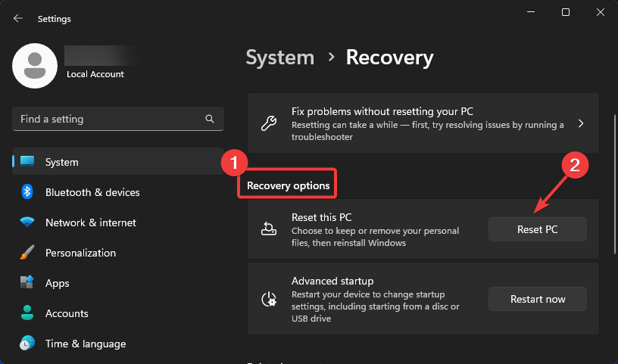Click the Apps icon in sidebar
618x364 pixels.
pyautogui.click(x=27, y=283)
